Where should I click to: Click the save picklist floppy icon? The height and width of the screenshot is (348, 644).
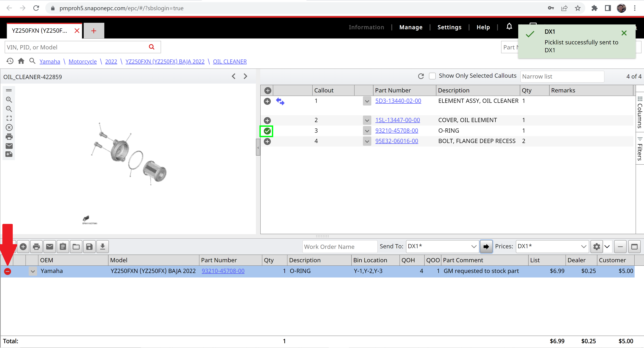pos(89,247)
